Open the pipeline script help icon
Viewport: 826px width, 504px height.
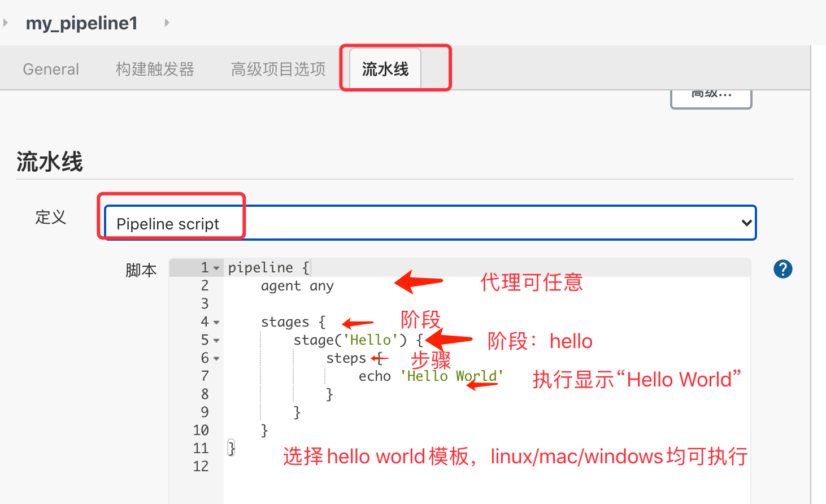[x=783, y=269]
